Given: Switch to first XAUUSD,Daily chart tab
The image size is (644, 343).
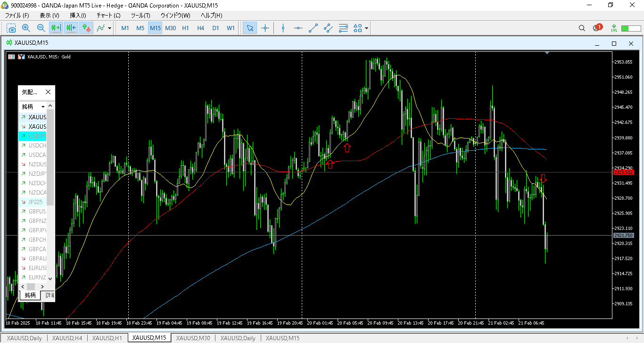Looking at the screenshot, I should click(25, 338).
